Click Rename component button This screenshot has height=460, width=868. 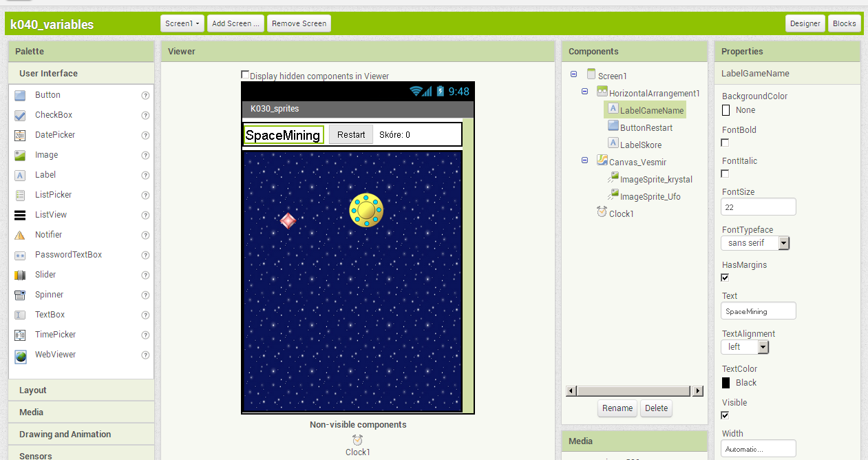[x=617, y=408]
